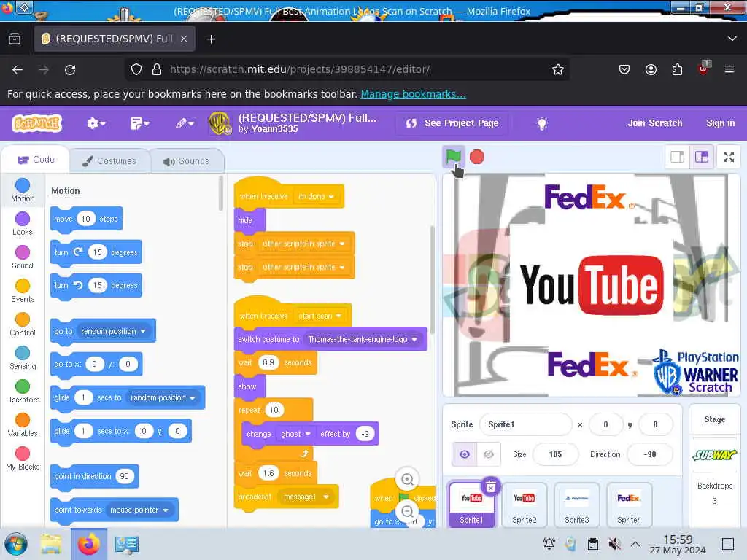747x560 pixels.
Task: Zoom in the code workspace
Action: click(407, 479)
